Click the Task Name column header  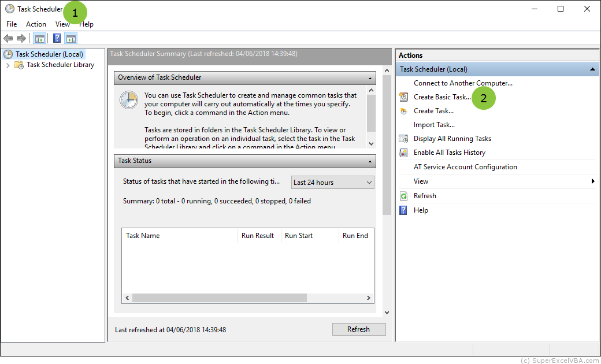(180, 236)
